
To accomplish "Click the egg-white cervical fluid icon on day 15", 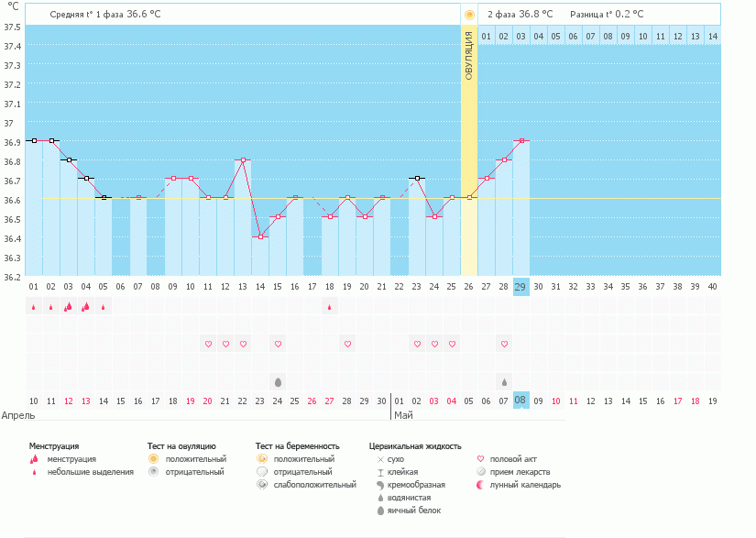I will coord(278,381).
